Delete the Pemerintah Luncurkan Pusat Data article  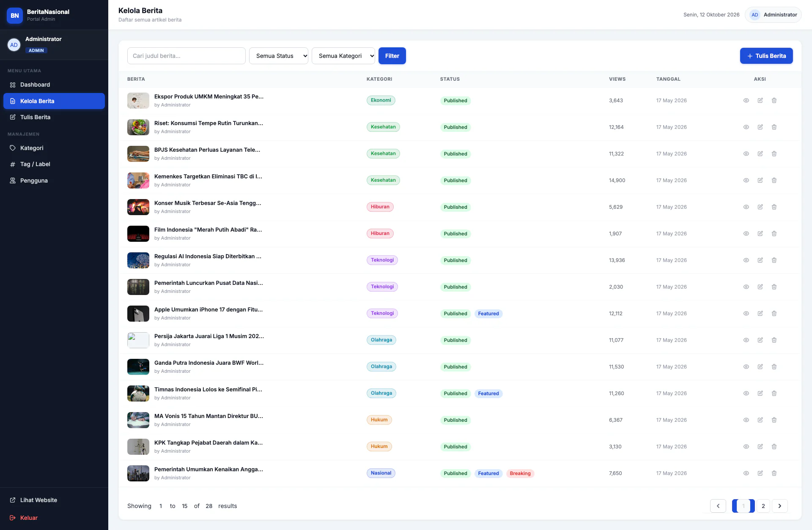click(774, 287)
